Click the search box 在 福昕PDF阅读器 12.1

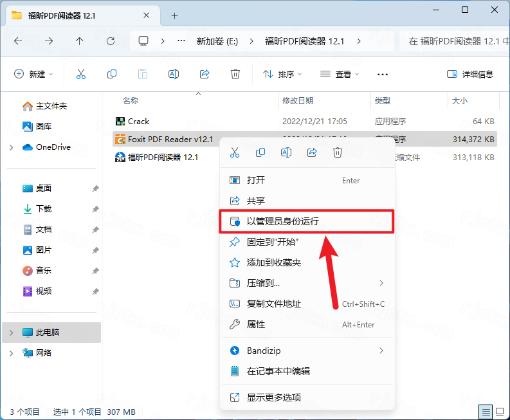(455, 41)
